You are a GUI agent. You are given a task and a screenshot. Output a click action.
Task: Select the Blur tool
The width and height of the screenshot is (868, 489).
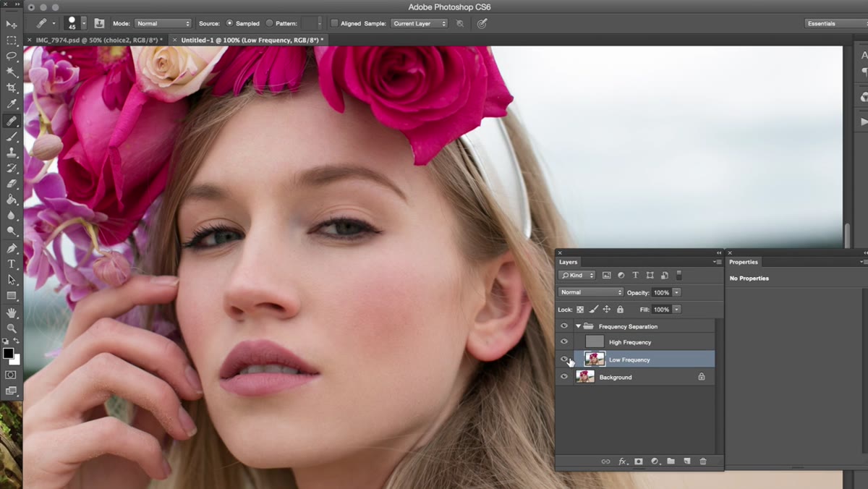[x=12, y=216]
